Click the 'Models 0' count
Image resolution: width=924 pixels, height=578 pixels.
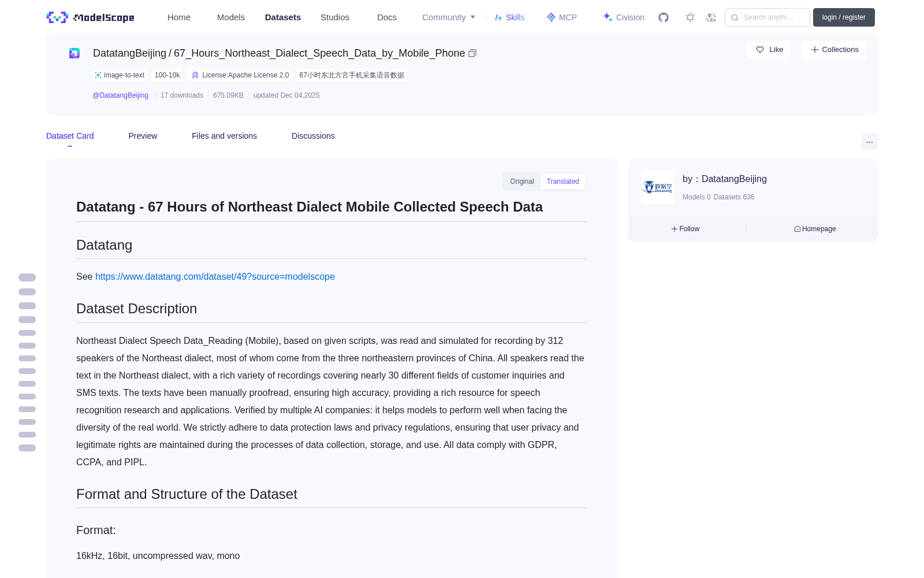point(696,197)
